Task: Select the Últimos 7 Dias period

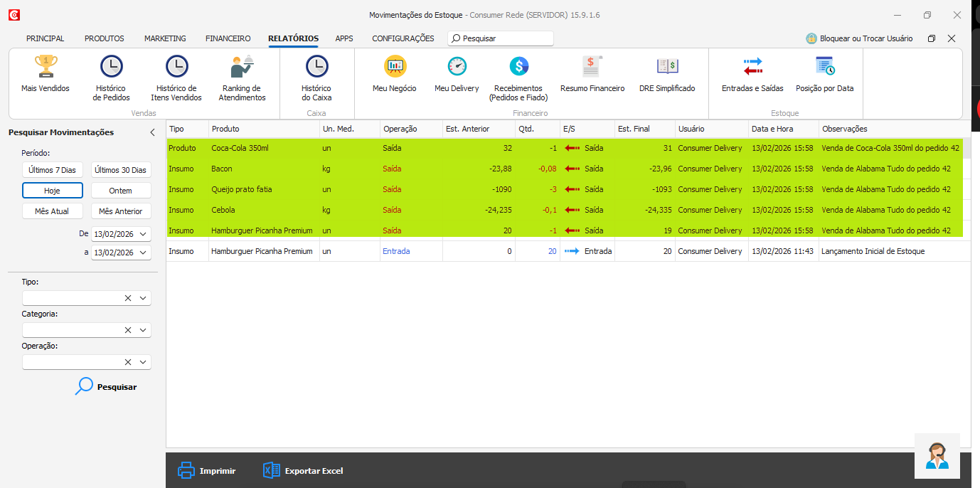Action: pos(52,170)
